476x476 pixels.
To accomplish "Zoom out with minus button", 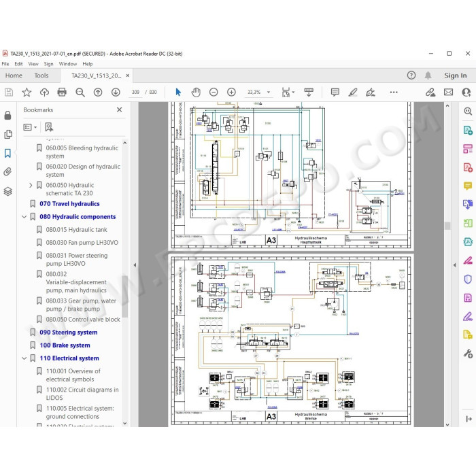I will [x=214, y=92].
